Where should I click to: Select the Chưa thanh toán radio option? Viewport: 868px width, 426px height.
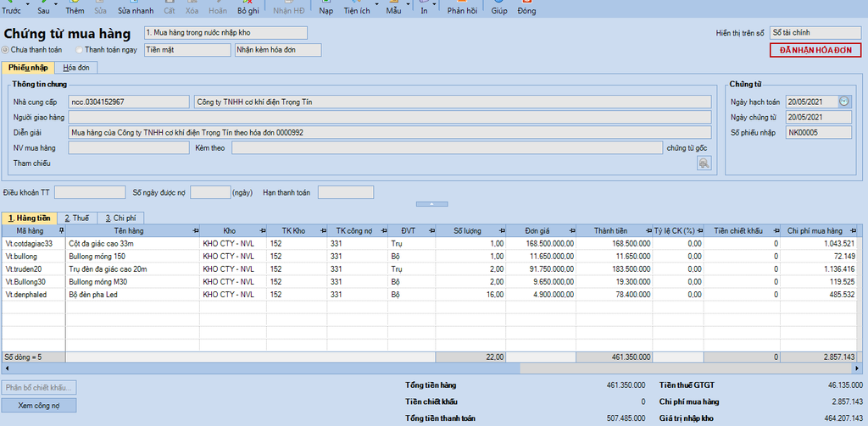(x=6, y=50)
